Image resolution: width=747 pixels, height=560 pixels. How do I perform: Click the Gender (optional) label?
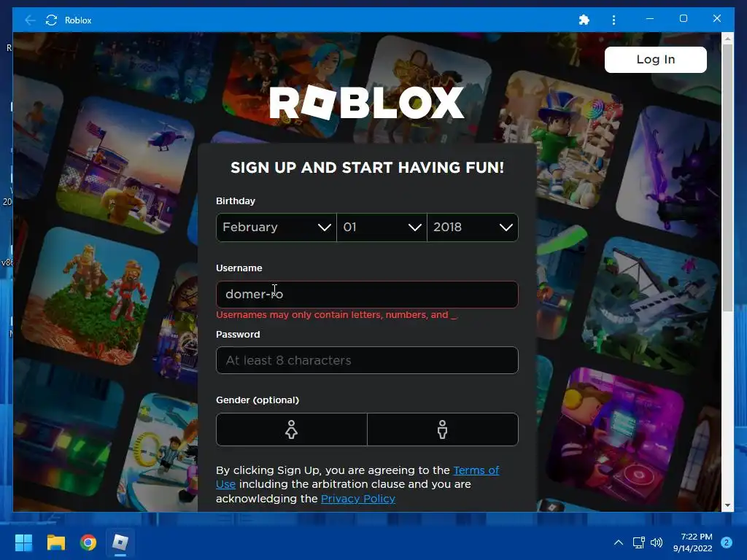[x=258, y=400]
